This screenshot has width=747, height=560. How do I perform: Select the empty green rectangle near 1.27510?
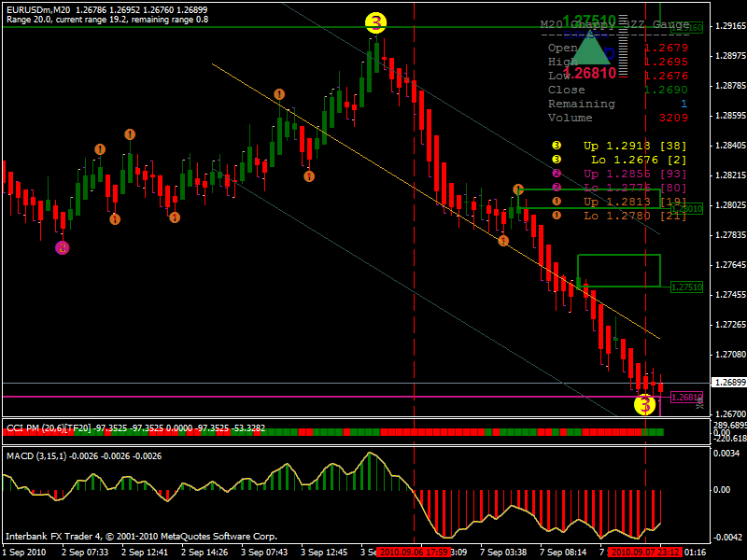pyautogui.click(x=619, y=270)
